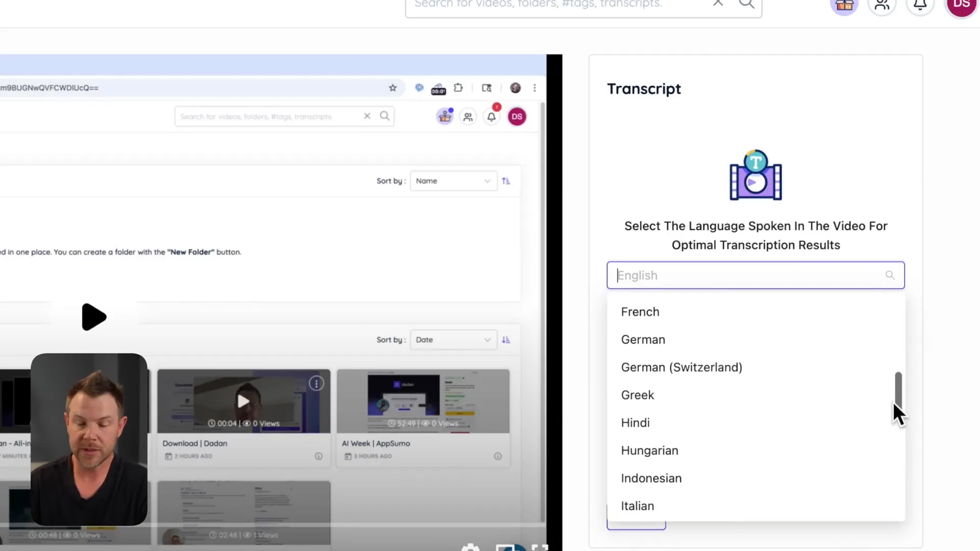Click the AI Week | AppSumo title text
The width and height of the screenshot is (980, 551).
click(x=376, y=443)
